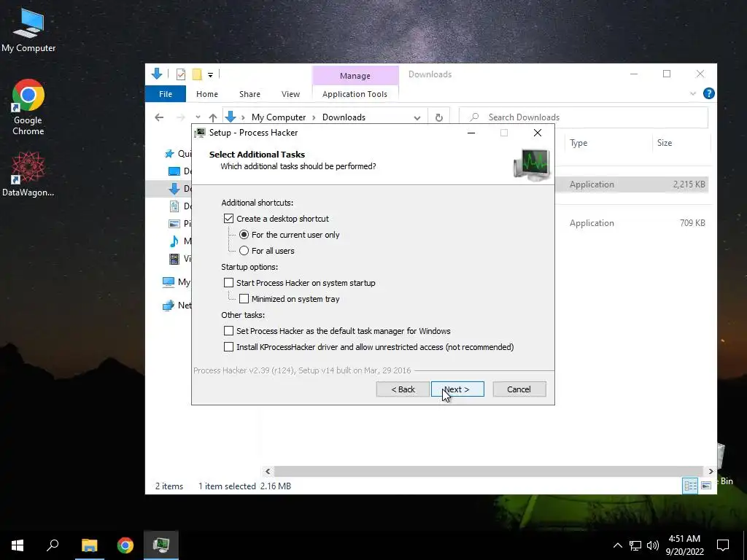Click horizontal scrollbar right arrow
This screenshot has height=560, width=747.
click(x=711, y=471)
